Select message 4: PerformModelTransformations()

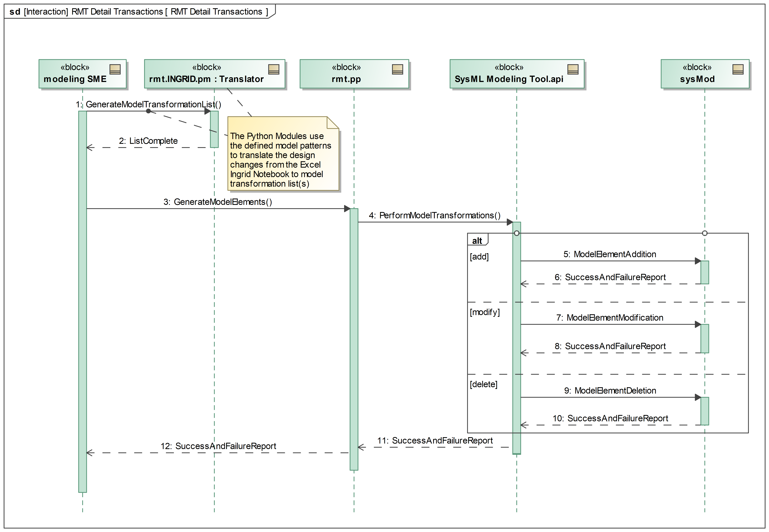click(x=434, y=216)
